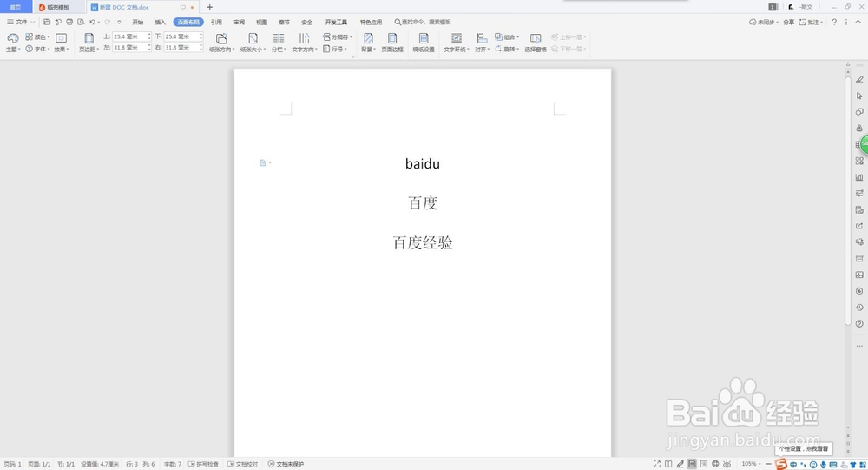868x470 pixels.
Task: Open the 105% zoom level dropdown
Action: [751, 464]
